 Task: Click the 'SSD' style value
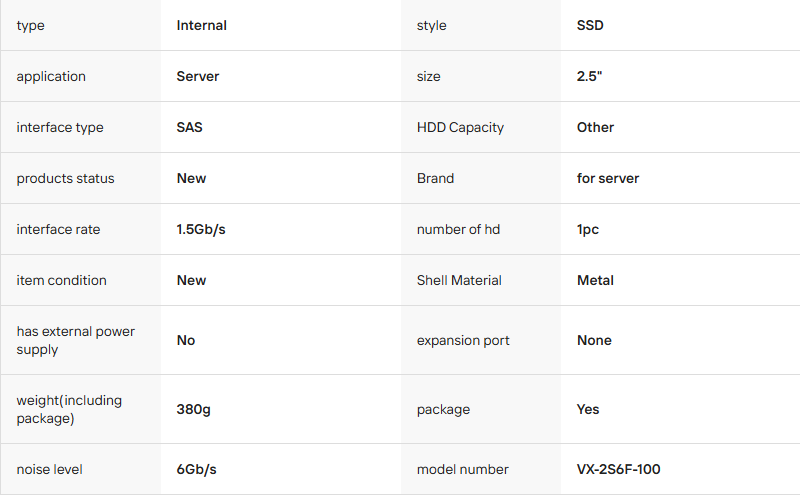pos(590,25)
